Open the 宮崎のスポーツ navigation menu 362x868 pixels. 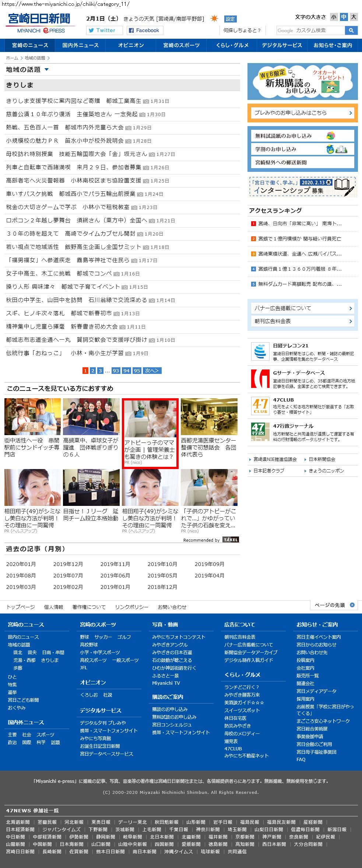point(181,45)
